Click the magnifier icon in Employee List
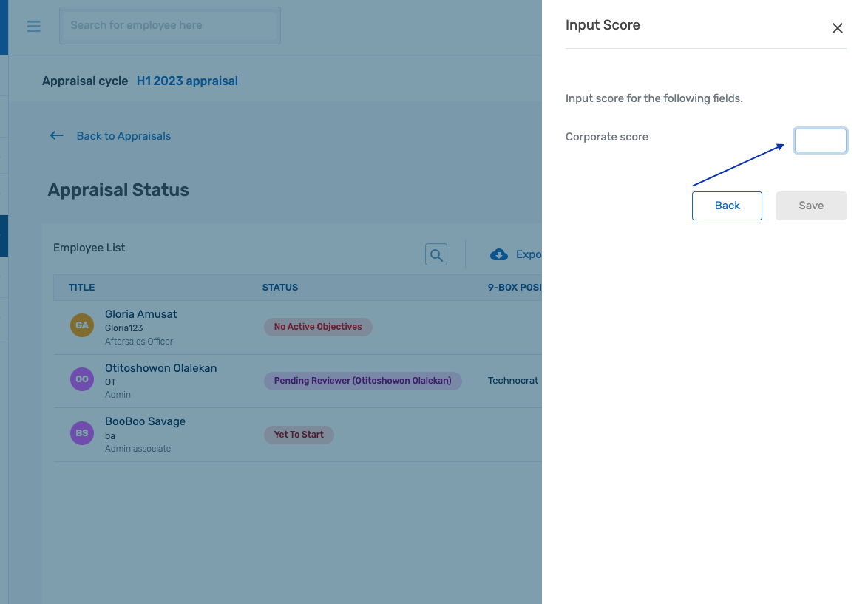The width and height of the screenshot is (868, 604). 435,254
